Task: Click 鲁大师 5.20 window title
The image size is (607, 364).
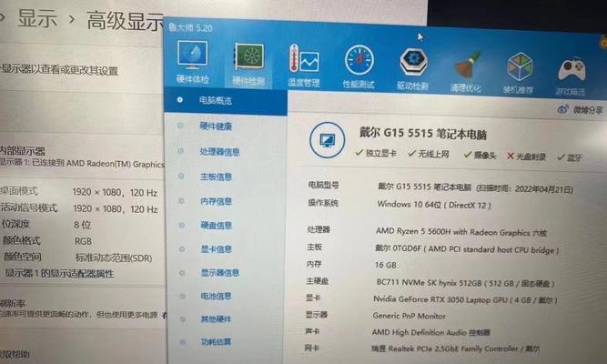Action: [190, 28]
